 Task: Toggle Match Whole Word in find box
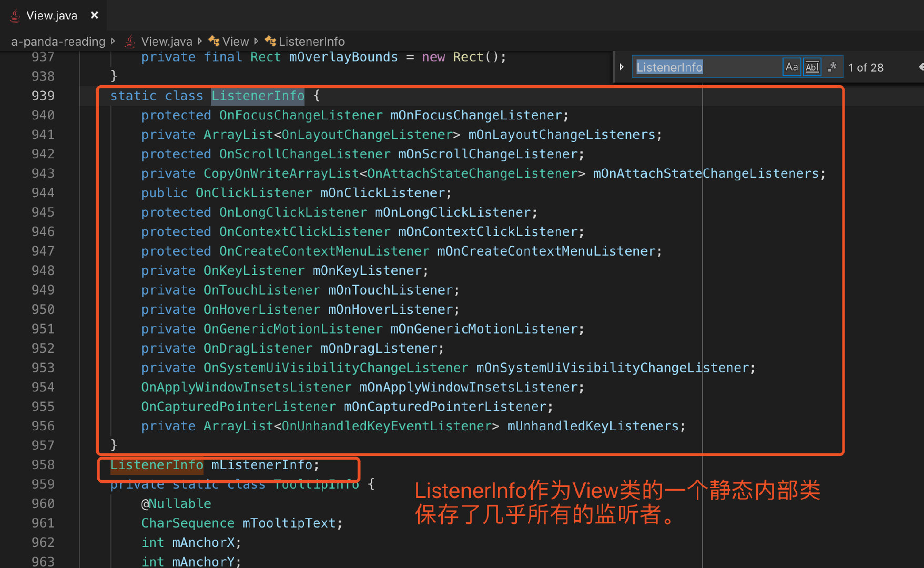tap(812, 67)
